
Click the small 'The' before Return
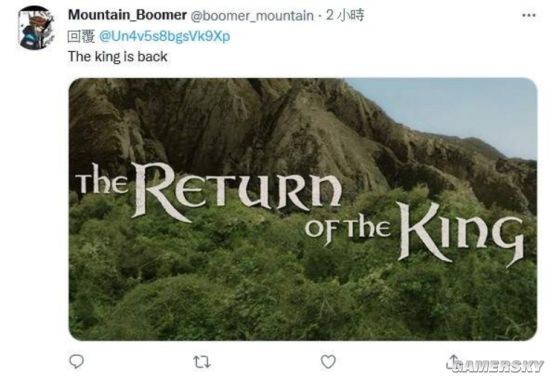(102, 180)
